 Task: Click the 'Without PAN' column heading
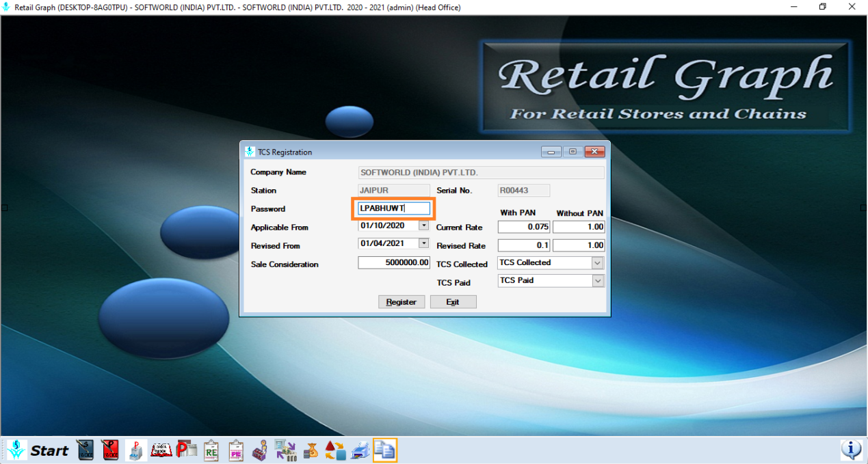click(x=580, y=213)
